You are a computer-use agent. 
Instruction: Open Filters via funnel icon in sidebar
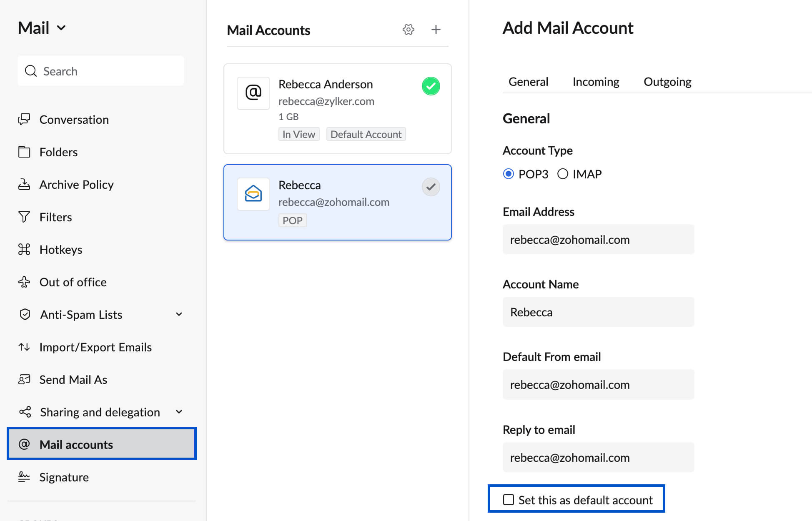click(x=24, y=217)
